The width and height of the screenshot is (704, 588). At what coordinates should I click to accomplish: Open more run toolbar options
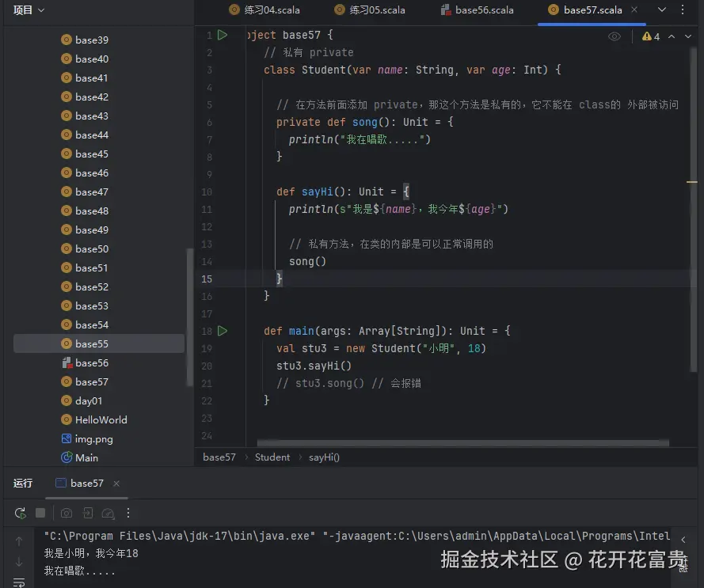[x=128, y=513]
